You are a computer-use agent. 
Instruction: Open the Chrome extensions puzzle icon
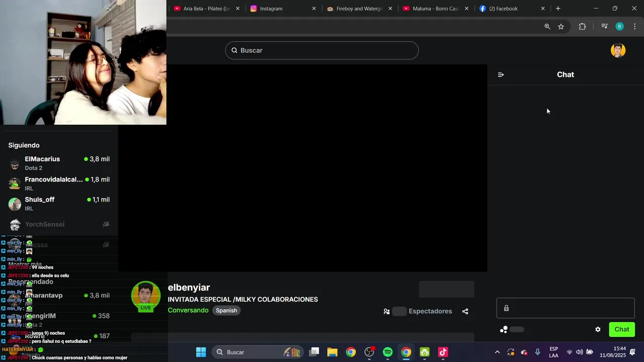(x=582, y=27)
